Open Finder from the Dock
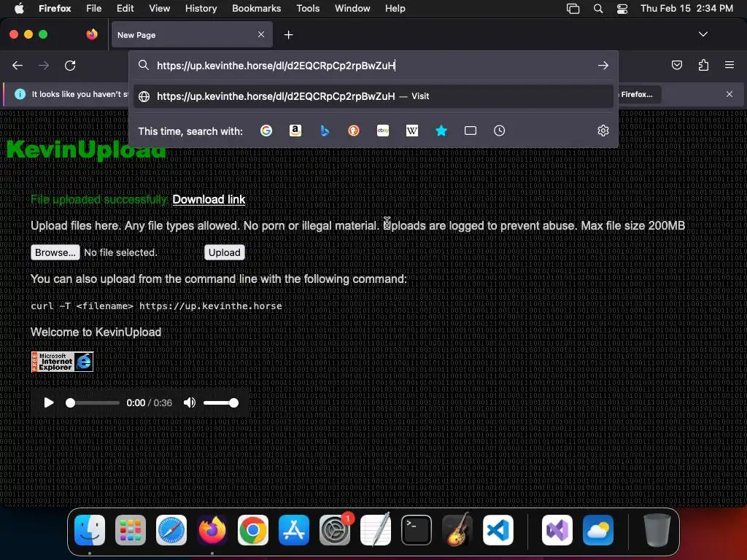This screenshot has width=747, height=560. click(90, 530)
